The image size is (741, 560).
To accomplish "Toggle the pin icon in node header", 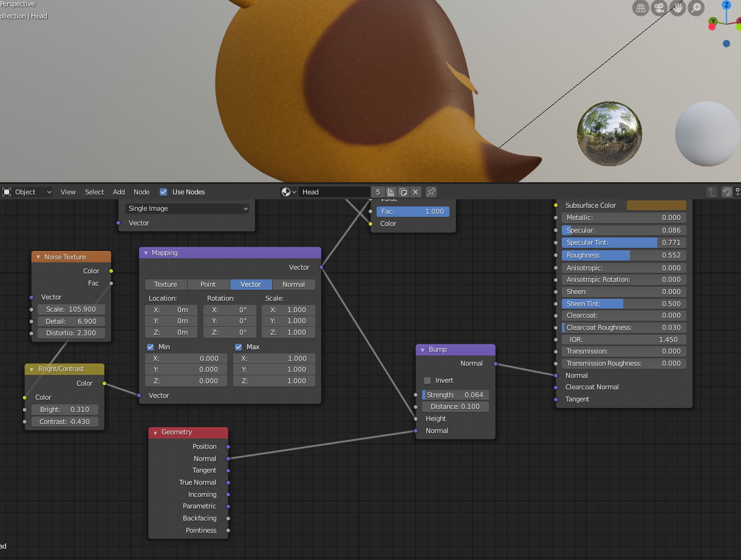I will point(431,192).
